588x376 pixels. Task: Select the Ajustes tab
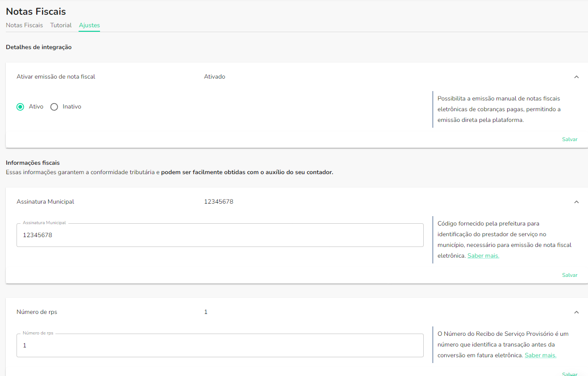click(89, 25)
